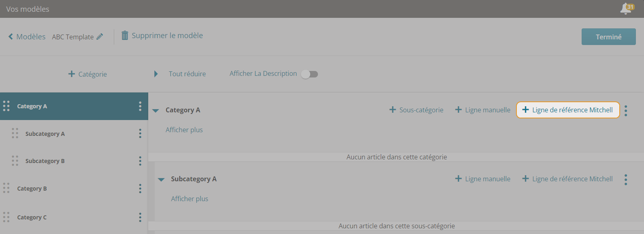Go back to Modèles
The width and height of the screenshot is (644, 234).
click(27, 36)
